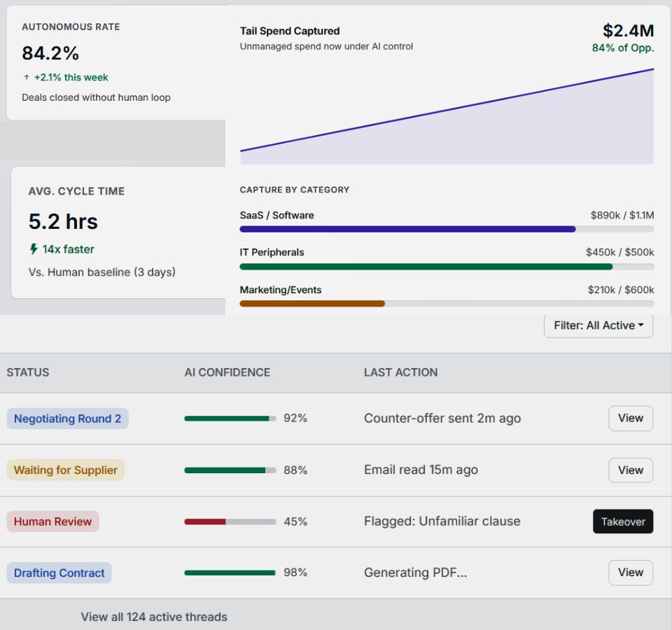Viewport: 672px width, 630px height.
Task: Click the lightning bolt icon beside 14x faster
Action: pos(34,249)
